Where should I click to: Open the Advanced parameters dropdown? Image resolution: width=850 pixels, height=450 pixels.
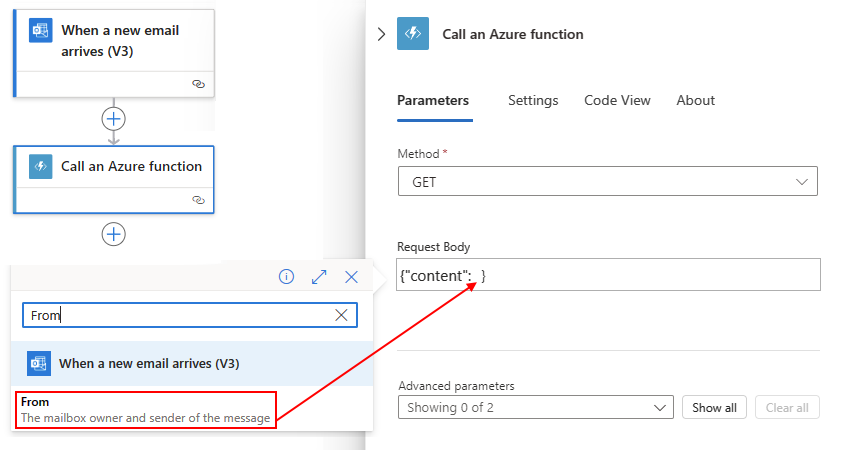click(535, 408)
